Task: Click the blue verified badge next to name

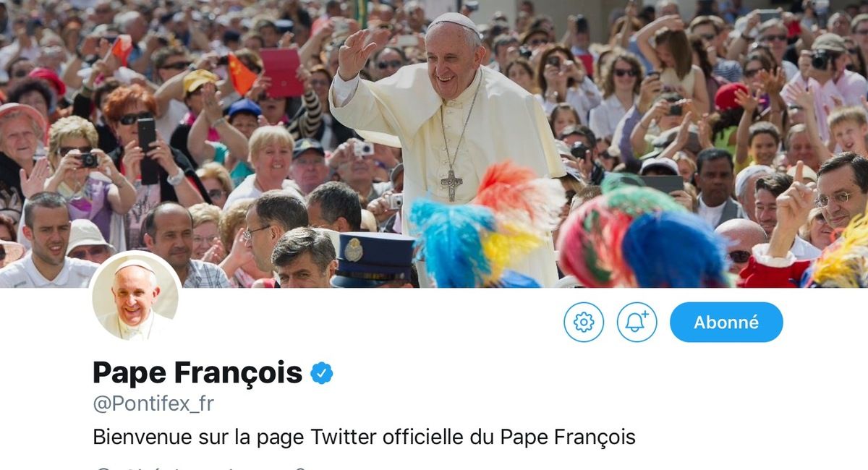Action: point(322,373)
